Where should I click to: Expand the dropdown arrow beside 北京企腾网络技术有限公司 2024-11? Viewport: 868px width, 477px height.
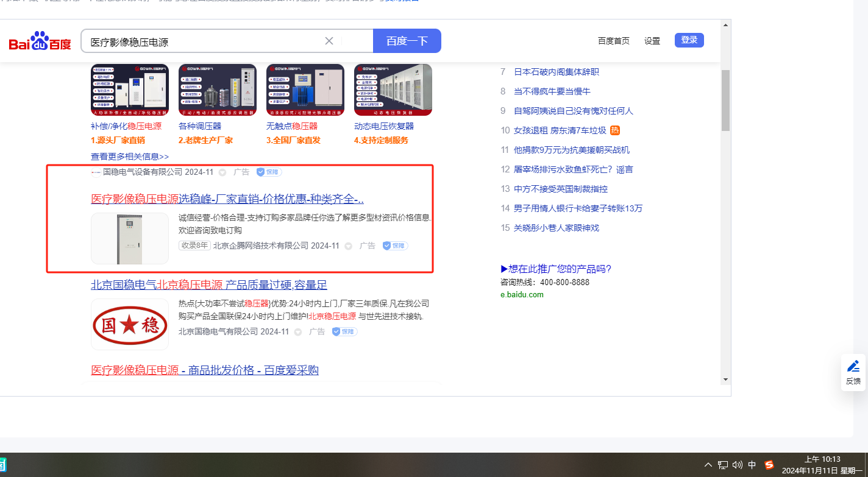click(x=348, y=246)
